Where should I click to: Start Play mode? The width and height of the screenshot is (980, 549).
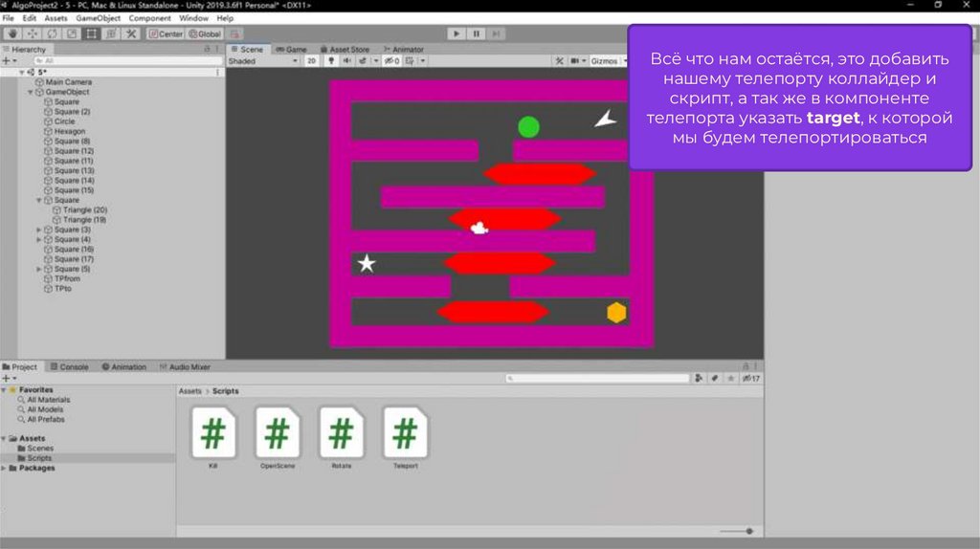[x=457, y=33]
